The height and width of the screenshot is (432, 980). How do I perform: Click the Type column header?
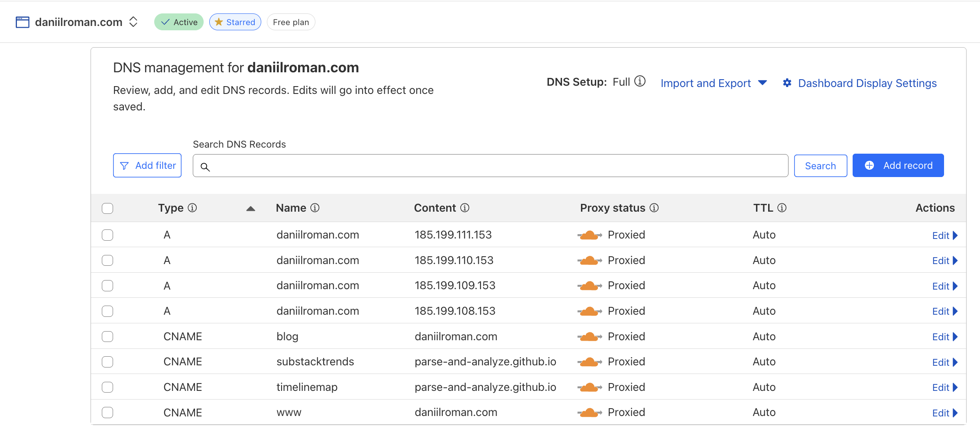171,208
